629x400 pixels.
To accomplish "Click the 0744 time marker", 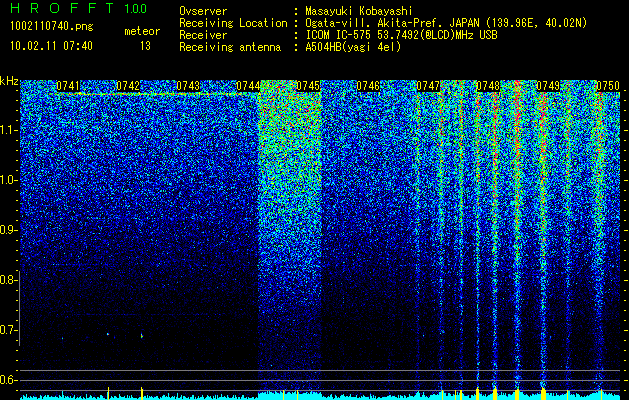I will [248, 86].
